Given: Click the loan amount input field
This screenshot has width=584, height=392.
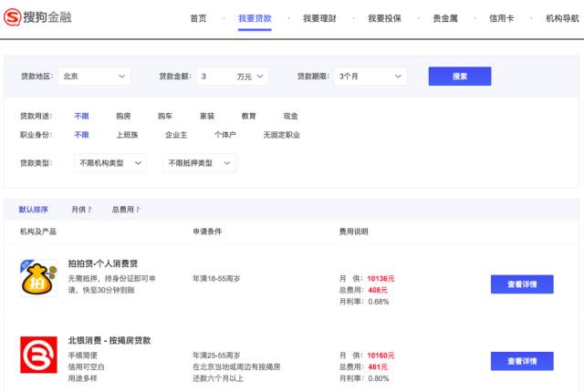Looking at the screenshot, I should click(x=214, y=77).
